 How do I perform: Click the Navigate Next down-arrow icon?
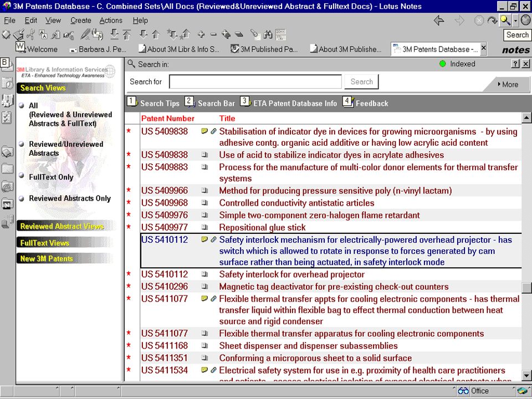(144, 34)
